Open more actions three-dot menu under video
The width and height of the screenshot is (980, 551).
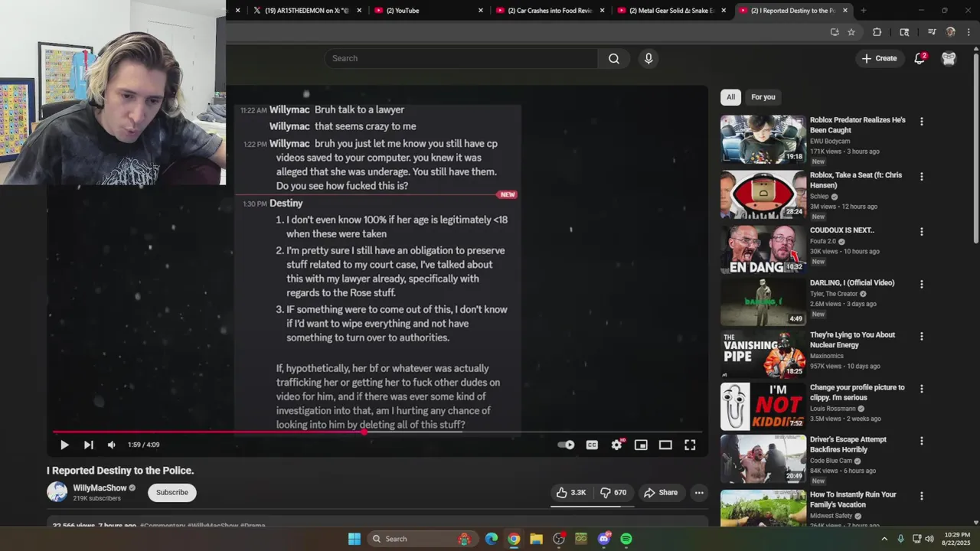coord(699,493)
